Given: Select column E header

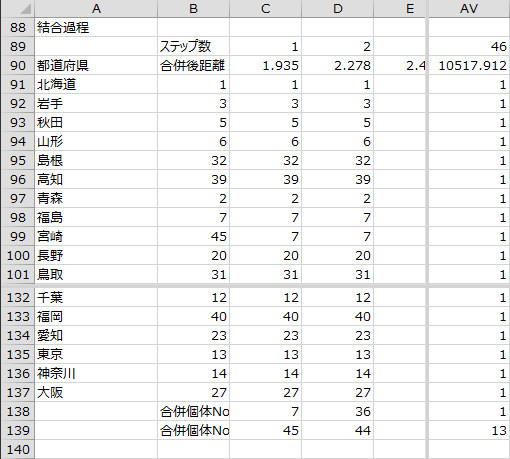Looking at the screenshot, I should 400,8.
